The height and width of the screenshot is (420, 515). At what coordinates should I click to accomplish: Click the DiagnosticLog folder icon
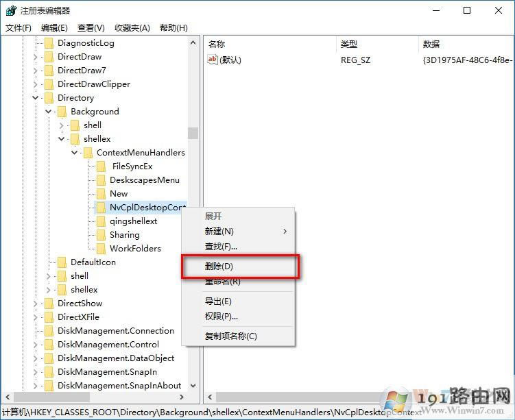tap(49, 43)
